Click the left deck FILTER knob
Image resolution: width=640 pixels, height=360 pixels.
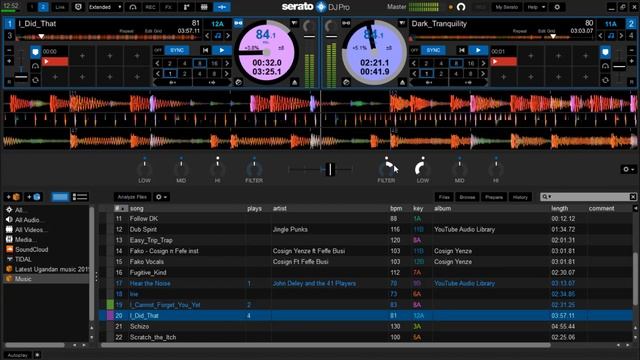click(254, 168)
